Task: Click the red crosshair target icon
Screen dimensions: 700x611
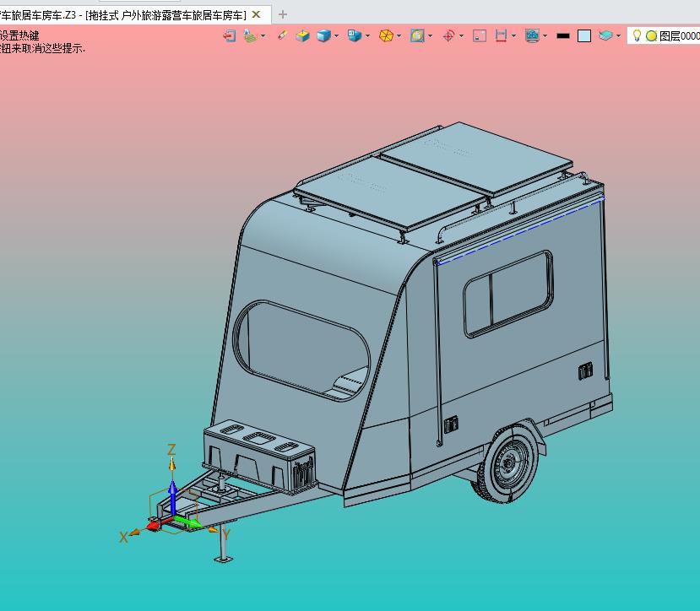Action: 448,36
